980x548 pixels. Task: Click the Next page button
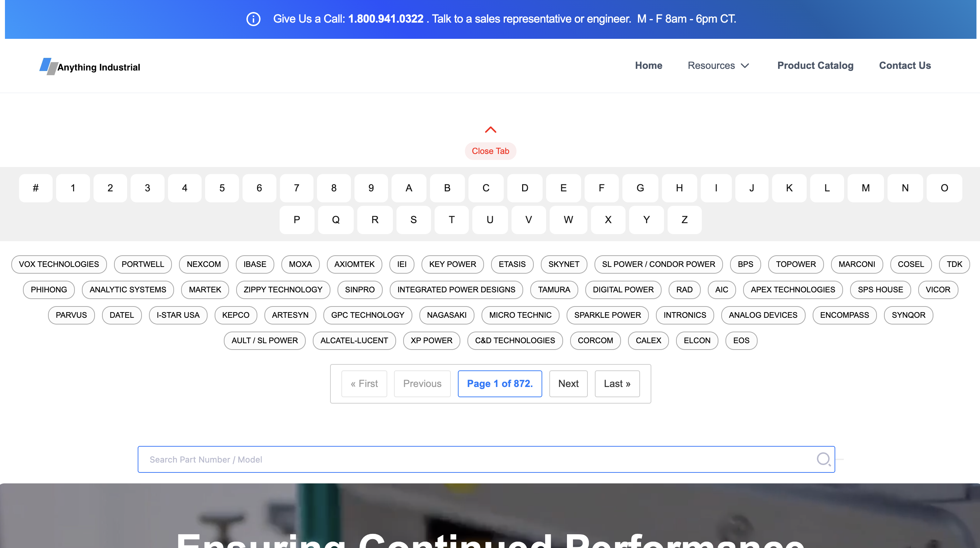(x=568, y=383)
